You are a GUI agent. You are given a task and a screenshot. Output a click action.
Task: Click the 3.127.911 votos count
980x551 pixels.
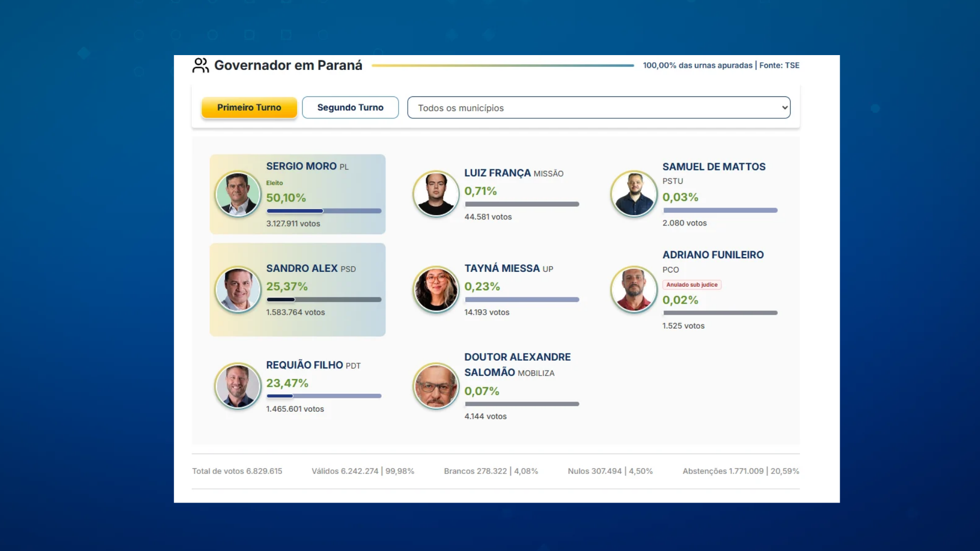tap(293, 223)
